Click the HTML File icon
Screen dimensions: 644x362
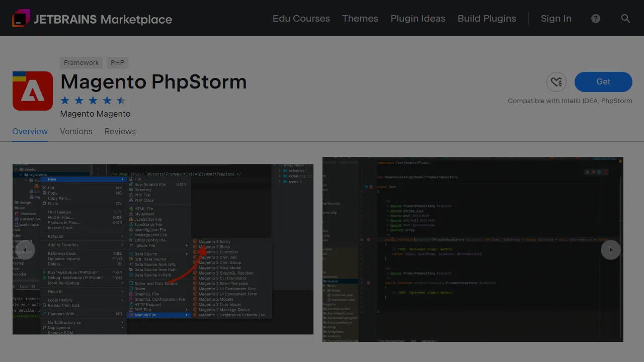[130, 209]
